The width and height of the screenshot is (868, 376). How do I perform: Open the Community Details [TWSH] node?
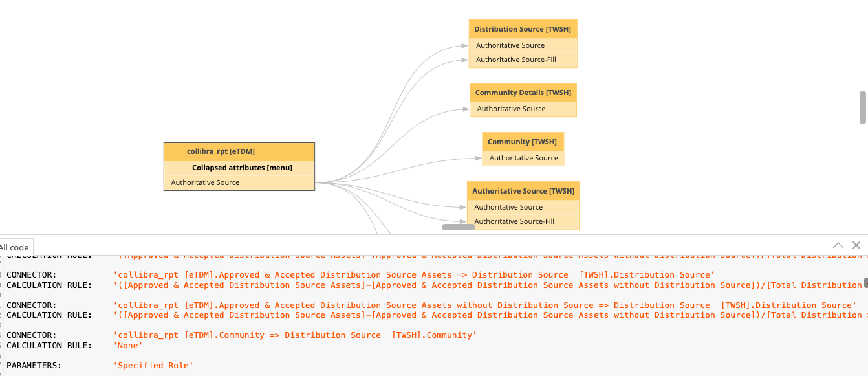point(523,92)
